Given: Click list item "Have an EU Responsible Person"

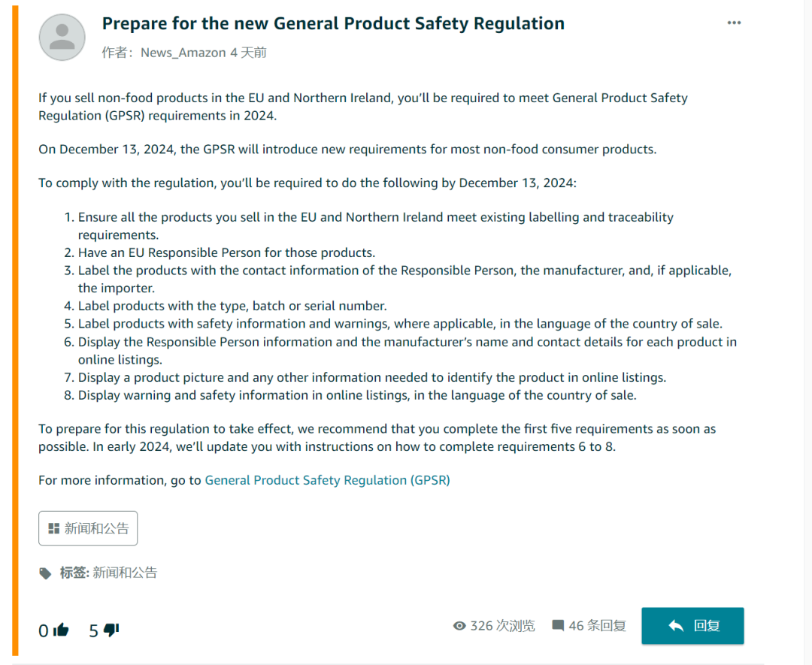Looking at the screenshot, I should click(226, 252).
